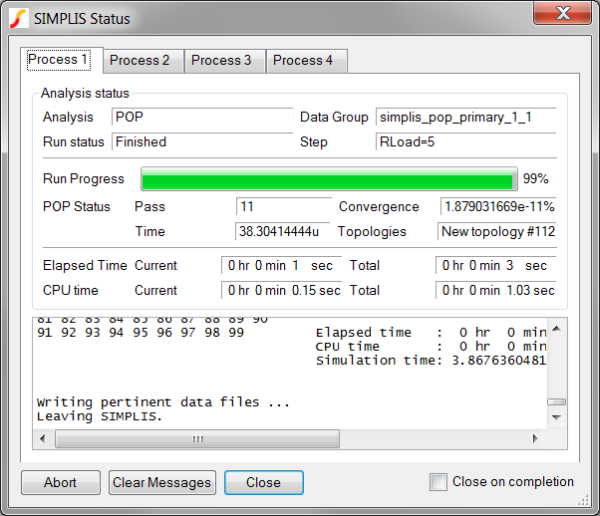Click 'Writing pertinent data files ...' line
The height and width of the screenshot is (516, 600).
(163, 402)
